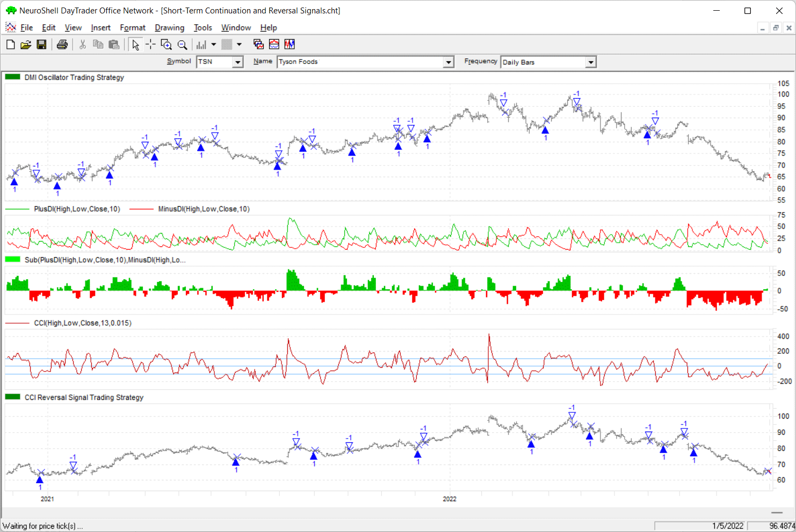Screen dimensions: 796x532
Task: Activate the crosshair cursor tool
Action: 150,45
